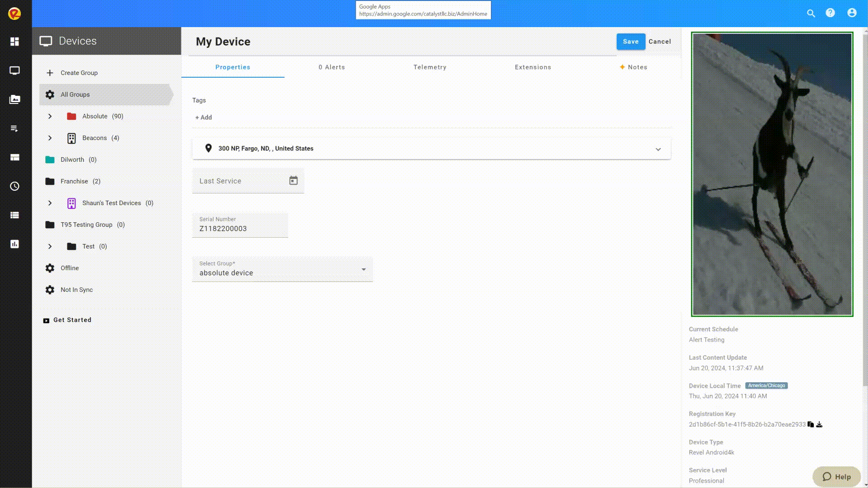Viewport: 868px width, 488px height.
Task: Click the My Device title
Action: point(223,42)
